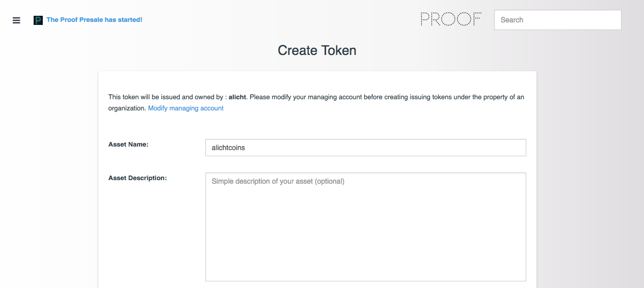This screenshot has height=288, width=644.
Task: Open 'The Proof Presale has started!' link
Action: [94, 20]
